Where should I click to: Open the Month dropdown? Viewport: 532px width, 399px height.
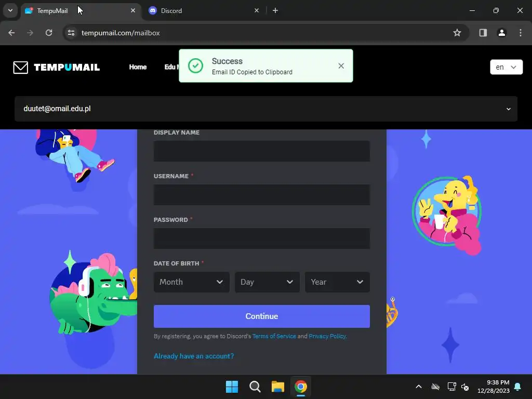click(x=191, y=282)
